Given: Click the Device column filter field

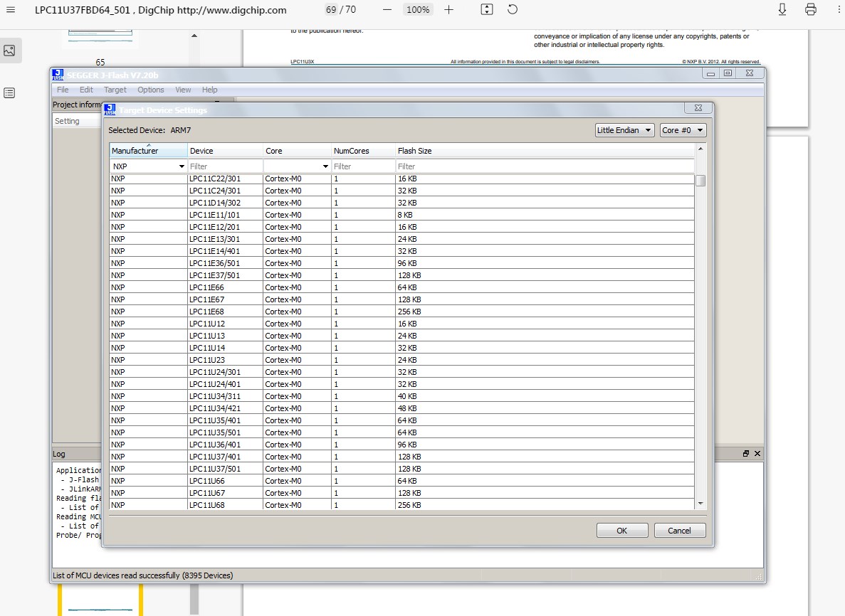Looking at the screenshot, I should 224,166.
